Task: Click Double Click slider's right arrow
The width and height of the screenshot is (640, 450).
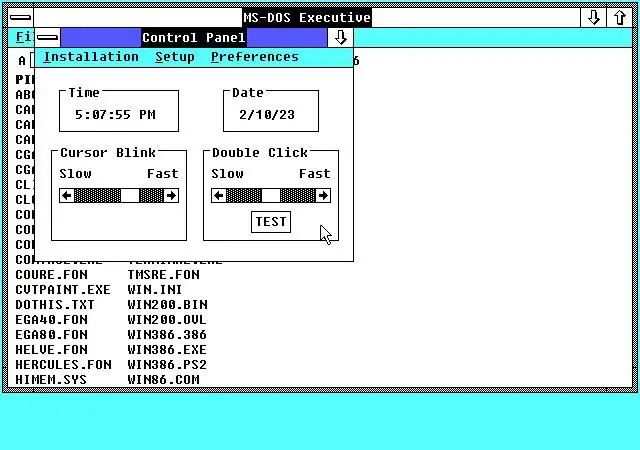Action: tap(323, 196)
